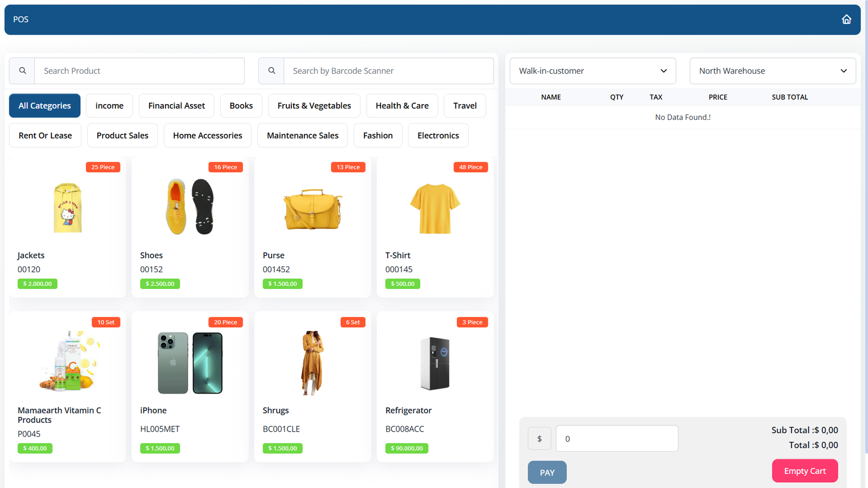Add the iPhone product to cart
The width and height of the screenshot is (868, 488).
(x=190, y=363)
